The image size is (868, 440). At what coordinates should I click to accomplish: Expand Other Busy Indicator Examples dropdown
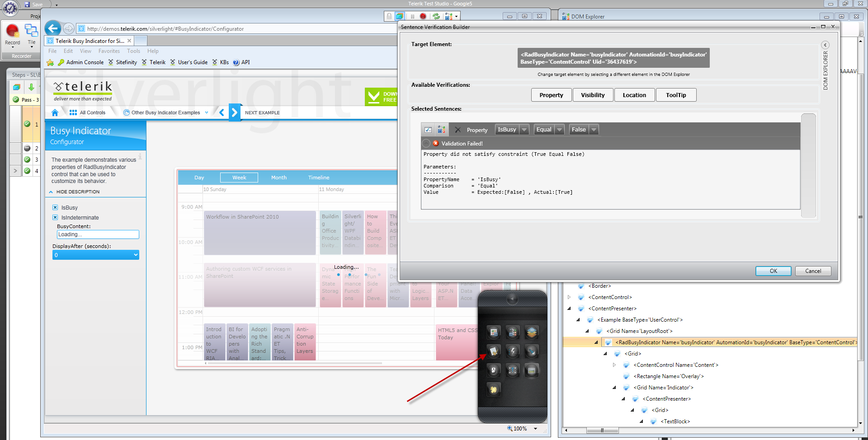click(207, 112)
